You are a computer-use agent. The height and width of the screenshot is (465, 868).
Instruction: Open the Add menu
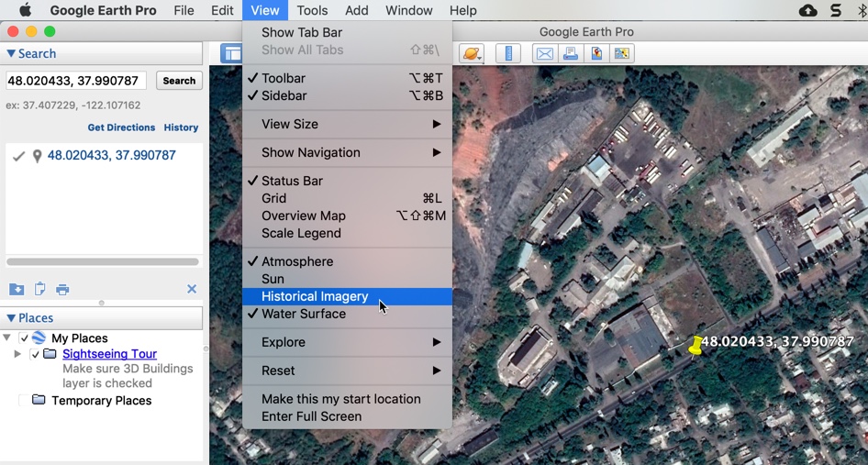tap(357, 10)
